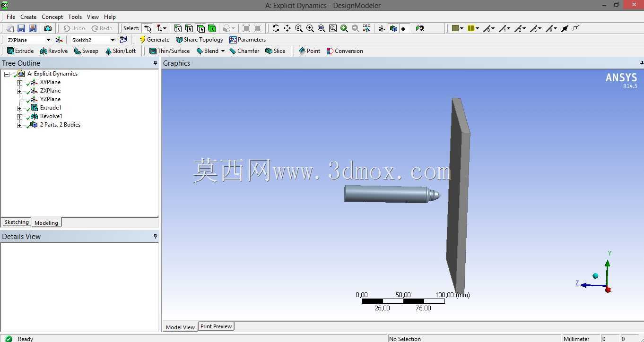This screenshot has width=644, height=342.
Task: Open the Parameters button
Action: click(x=247, y=40)
